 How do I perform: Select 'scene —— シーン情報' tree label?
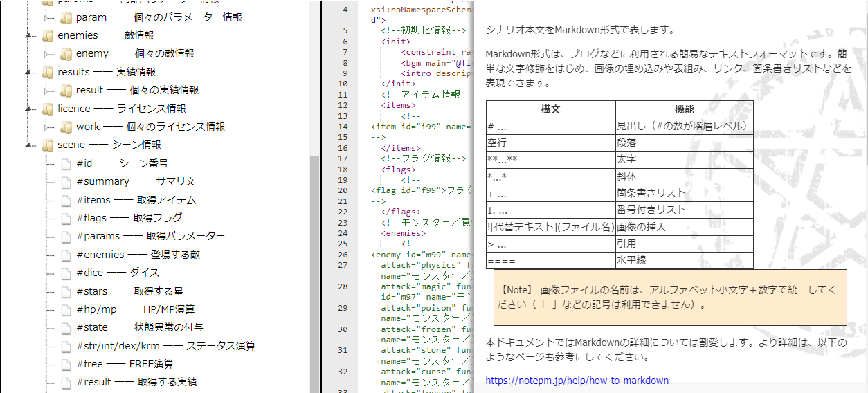coord(109,145)
